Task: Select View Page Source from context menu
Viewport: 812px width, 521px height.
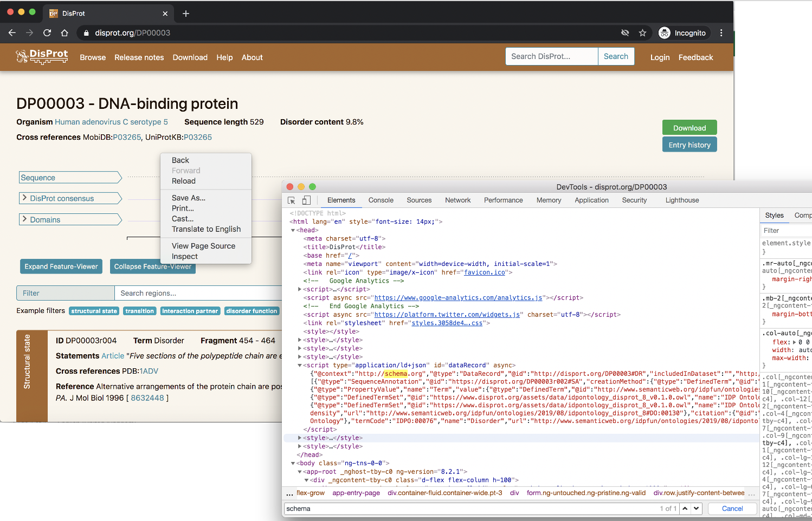Action: point(203,245)
